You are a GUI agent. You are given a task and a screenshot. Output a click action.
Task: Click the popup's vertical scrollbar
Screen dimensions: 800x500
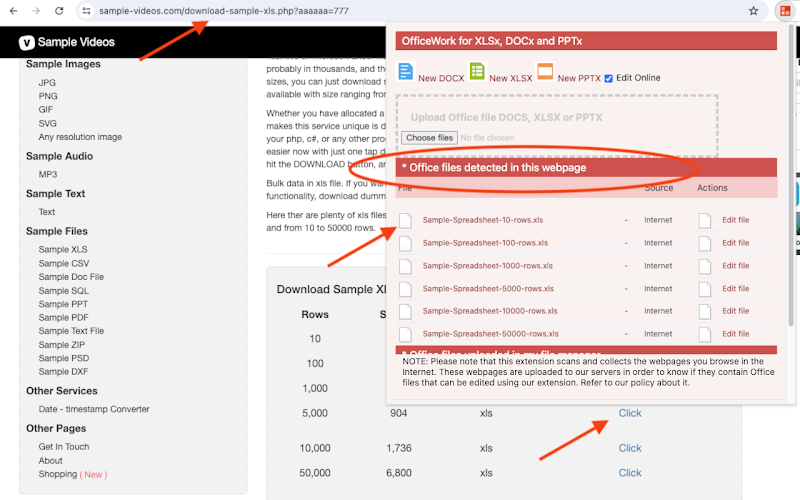coord(791,173)
